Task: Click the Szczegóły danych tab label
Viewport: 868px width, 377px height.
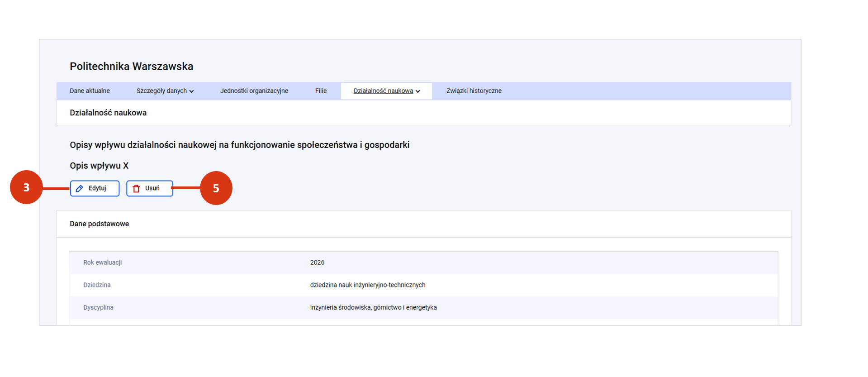Action: click(161, 91)
